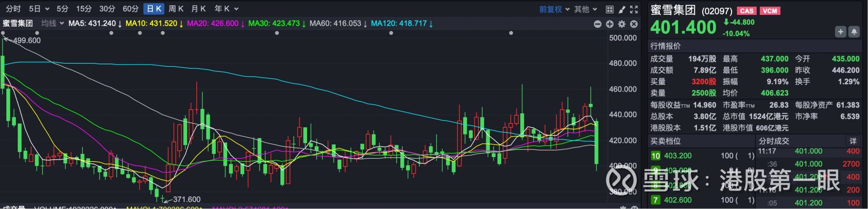868x209 pixels.
Task: Open 详 details for 分时成交
Action: tap(853, 141)
